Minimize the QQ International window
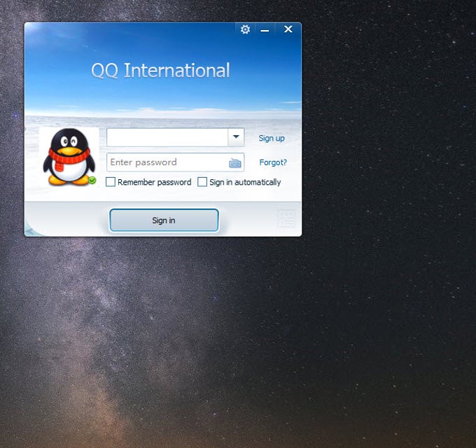 [x=265, y=29]
